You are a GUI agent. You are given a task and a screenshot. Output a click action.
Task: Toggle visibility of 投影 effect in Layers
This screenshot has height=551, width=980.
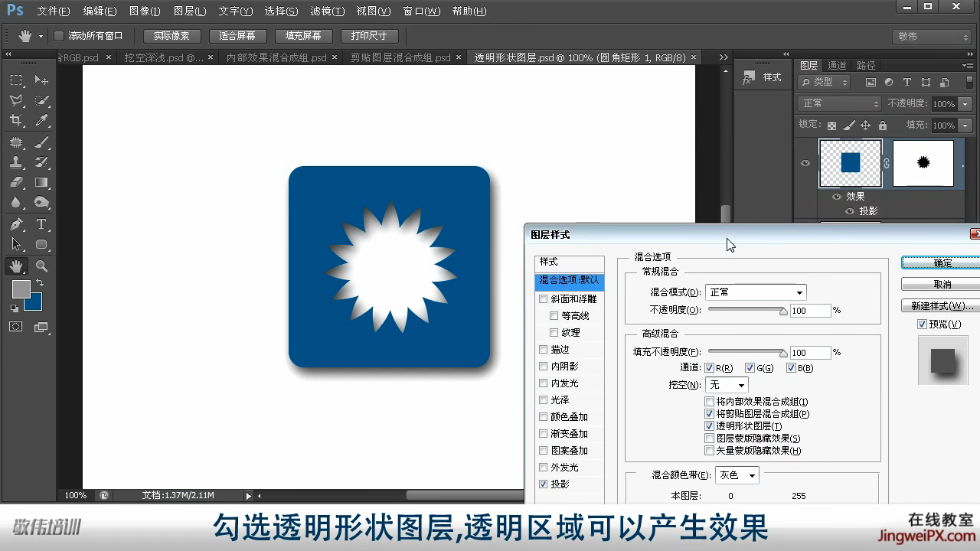(x=849, y=211)
